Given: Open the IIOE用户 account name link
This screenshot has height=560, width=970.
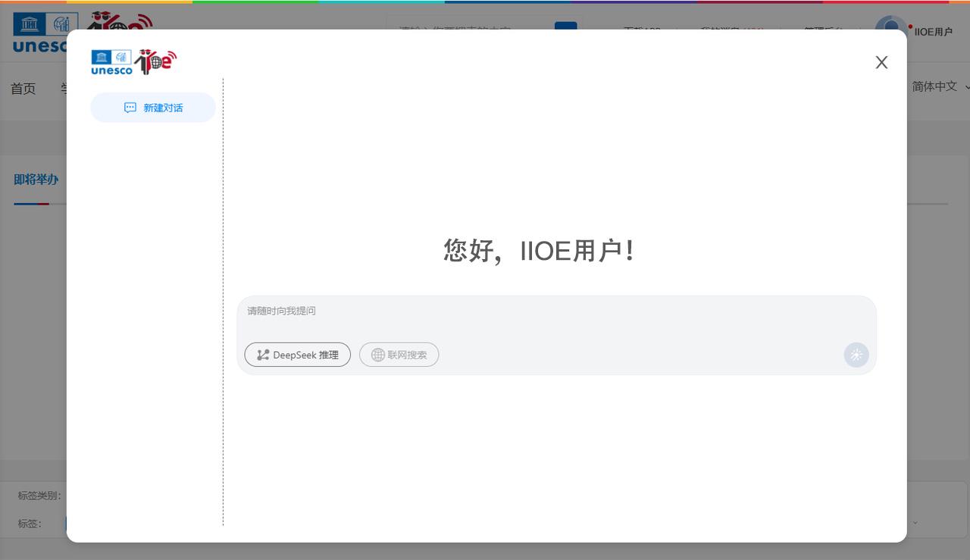Looking at the screenshot, I should tap(933, 32).
